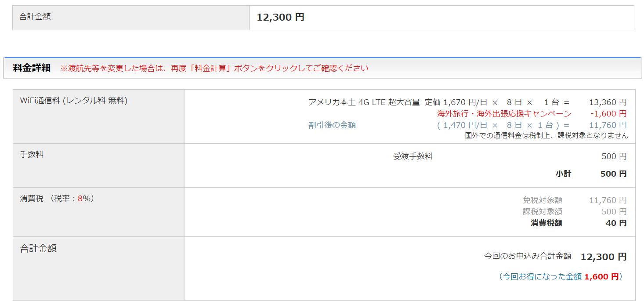
Task: Click the grey 免税対象額 label
Action: pyautogui.click(x=542, y=200)
